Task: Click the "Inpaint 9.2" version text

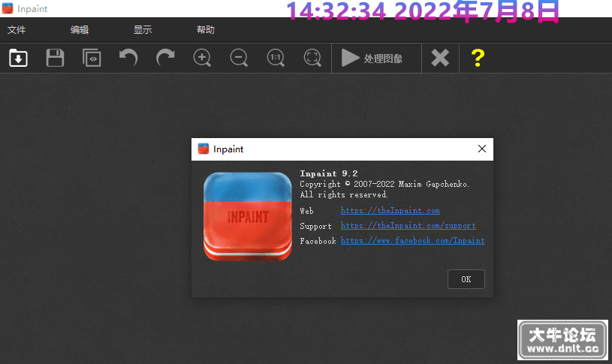Action: (x=329, y=173)
